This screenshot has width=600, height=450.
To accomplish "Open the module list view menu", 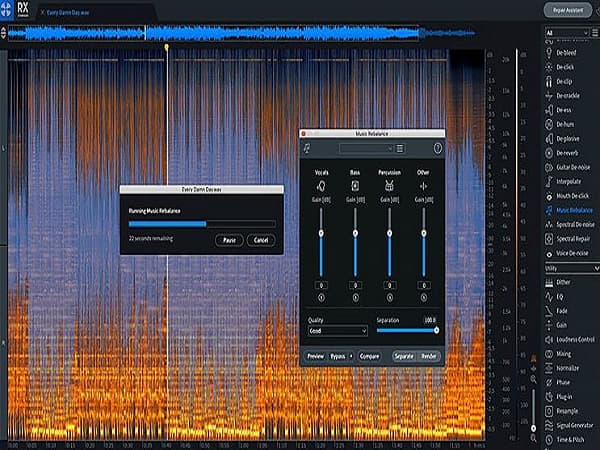I will pyautogui.click(x=595, y=33).
